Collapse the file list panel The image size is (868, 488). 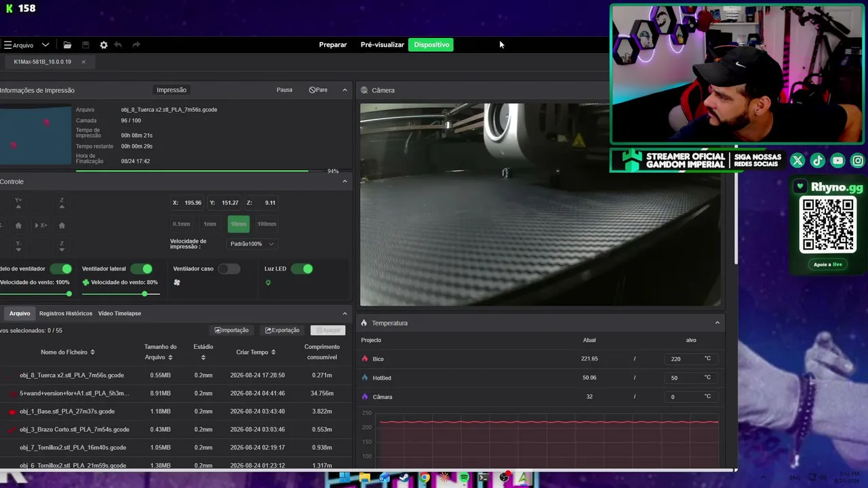tap(344, 314)
